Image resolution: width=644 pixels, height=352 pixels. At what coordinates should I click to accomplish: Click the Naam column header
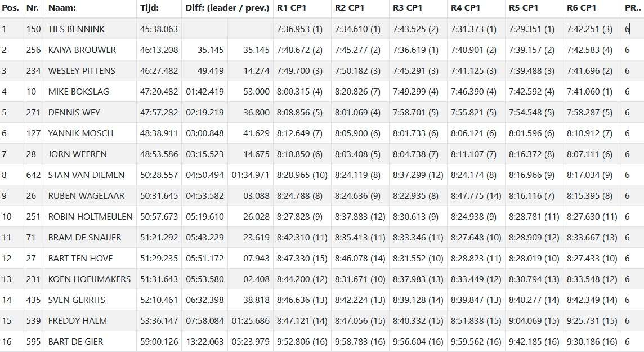coord(62,8)
